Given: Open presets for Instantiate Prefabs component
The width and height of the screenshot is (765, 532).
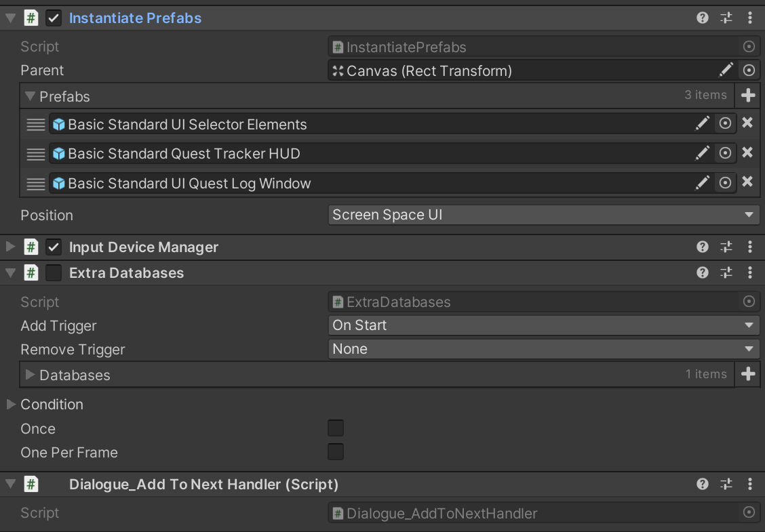Looking at the screenshot, I should point(726,18).
